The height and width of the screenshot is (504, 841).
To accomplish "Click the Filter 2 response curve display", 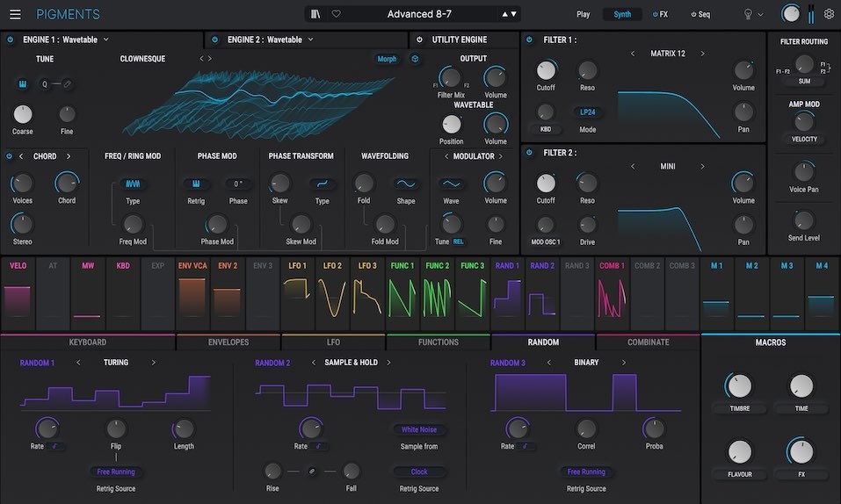I will pyautogui.click(x=659, y=228).
